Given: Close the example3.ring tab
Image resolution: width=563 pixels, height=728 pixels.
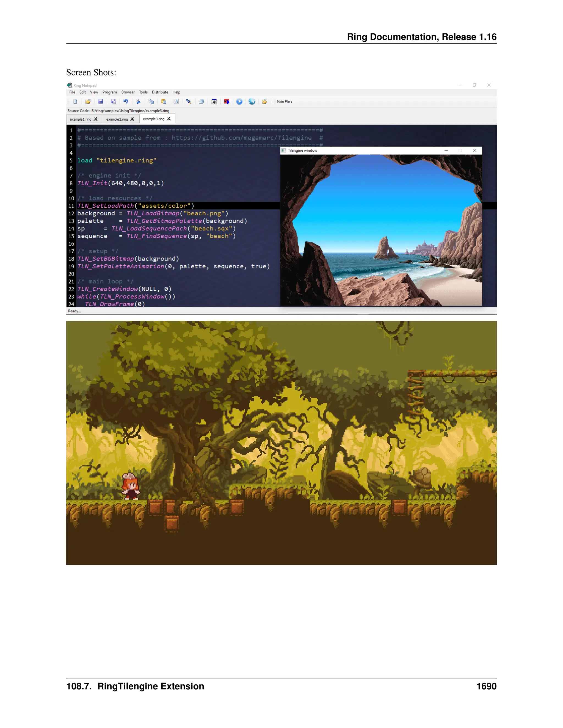Looking at the screenshot, I should 169,119.
